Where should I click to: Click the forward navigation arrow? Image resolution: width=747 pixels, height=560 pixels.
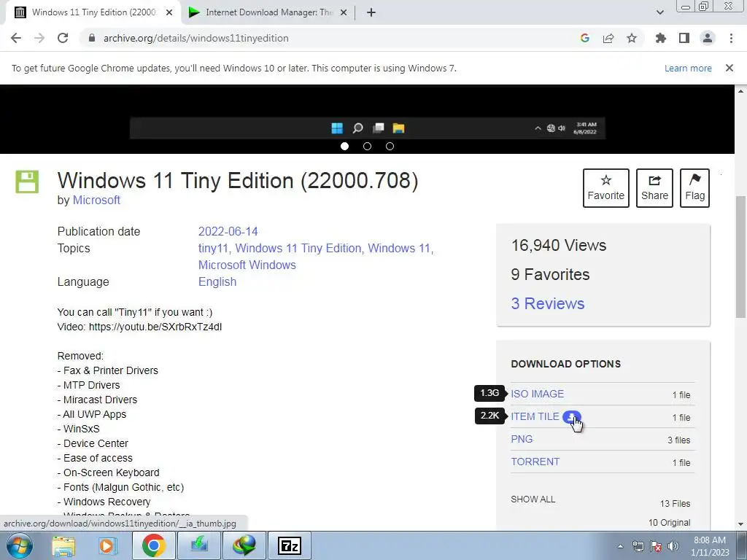[39, 38]
